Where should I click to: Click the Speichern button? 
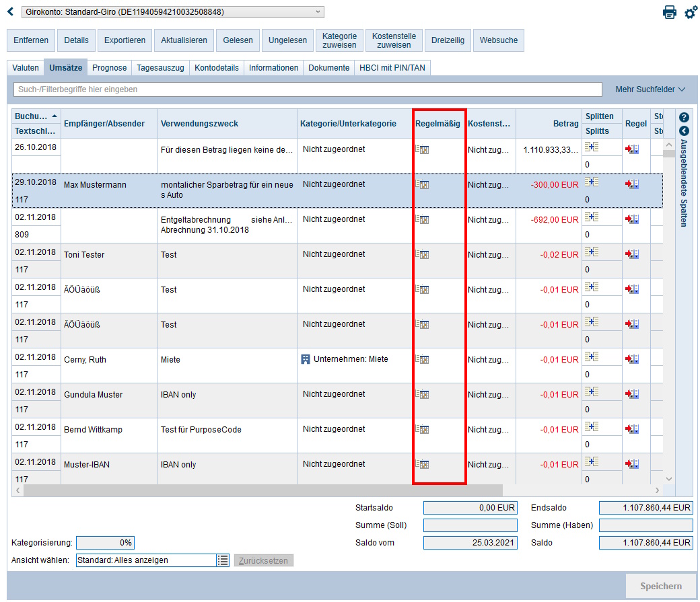pos(661,586)
